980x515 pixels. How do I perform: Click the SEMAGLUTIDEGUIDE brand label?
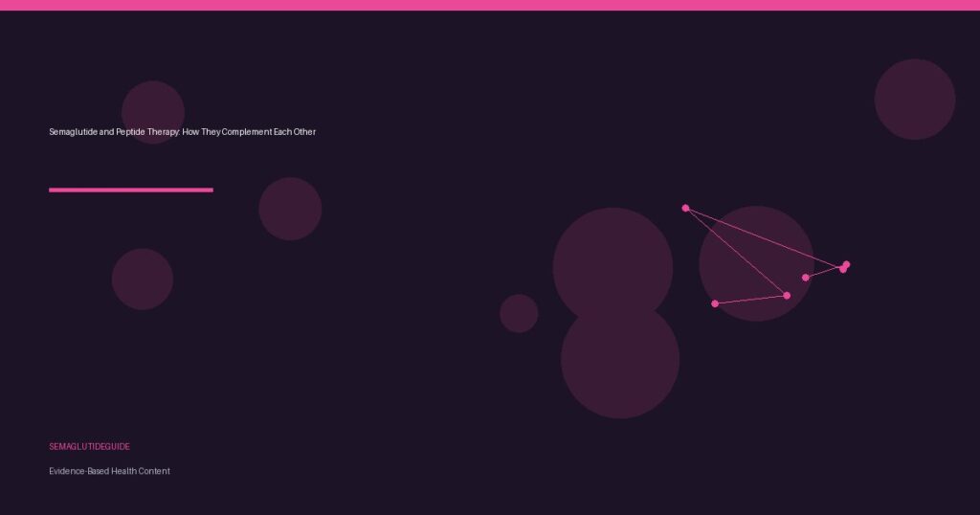[89, 447]
